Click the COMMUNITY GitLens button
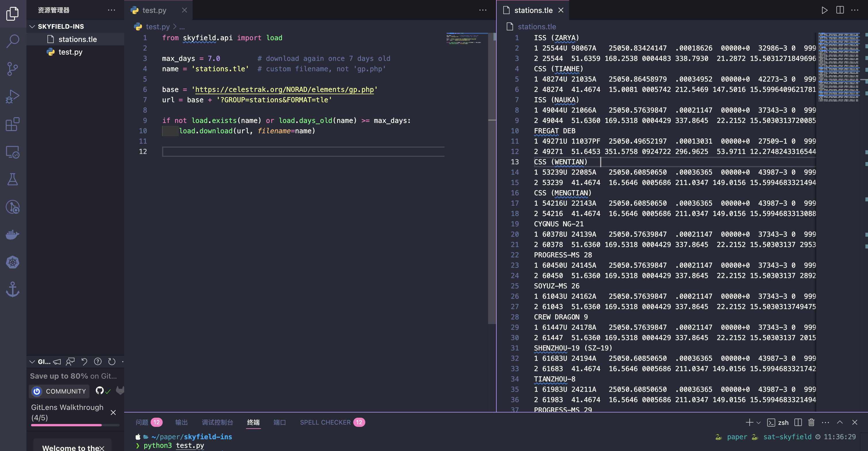This screenshot has width=868, height=451. tap(59, 391)
